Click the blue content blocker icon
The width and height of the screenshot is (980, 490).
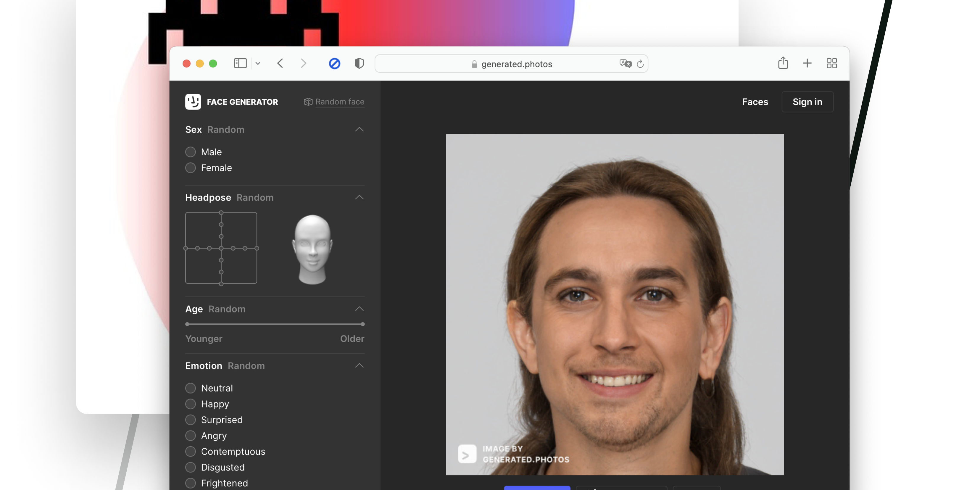334,63
